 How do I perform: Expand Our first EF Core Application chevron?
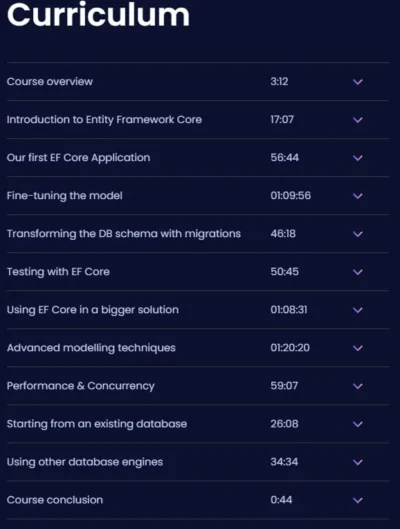(358, 158)
